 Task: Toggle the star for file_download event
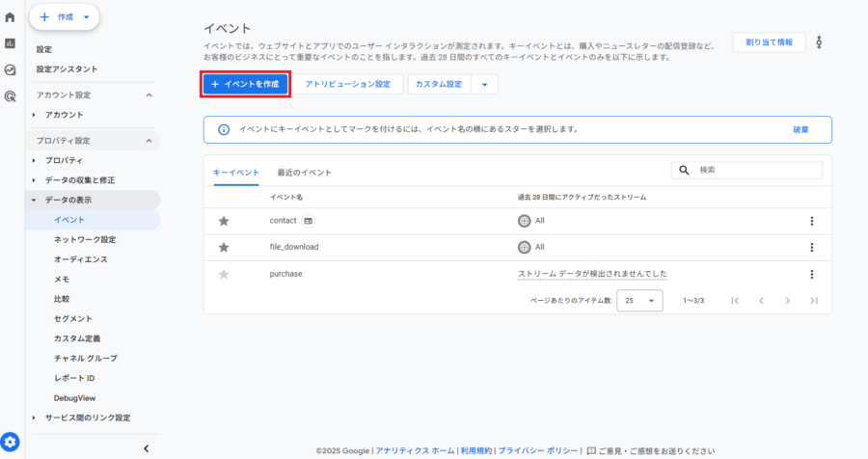coord(224,247)
